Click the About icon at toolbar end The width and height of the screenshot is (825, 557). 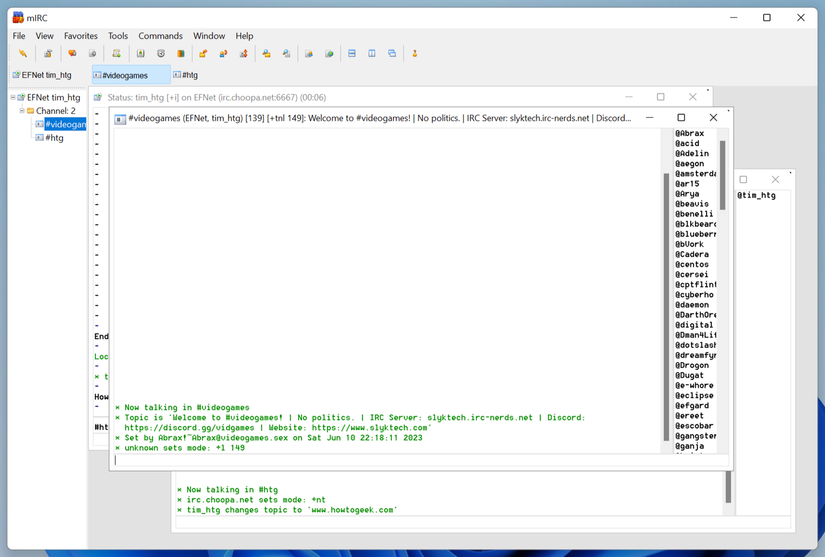click(415, 54)
